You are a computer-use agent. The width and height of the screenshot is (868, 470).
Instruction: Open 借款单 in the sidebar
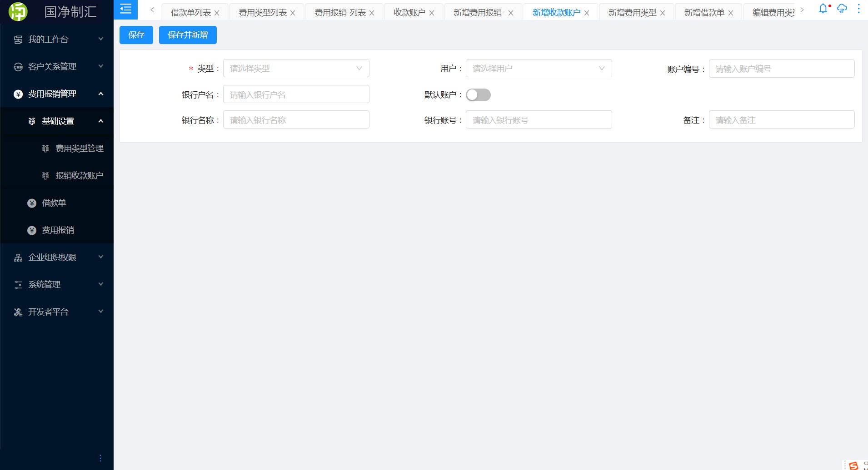(x=54, y=203)
